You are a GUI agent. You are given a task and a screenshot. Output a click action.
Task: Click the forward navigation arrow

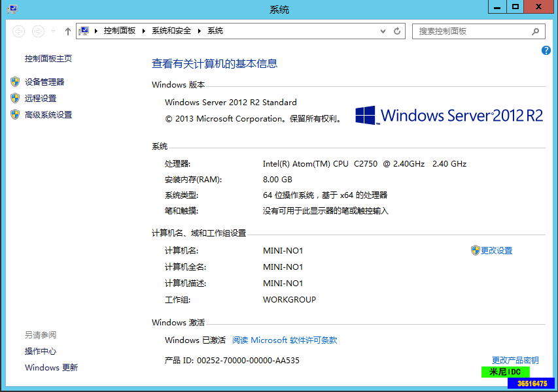pyautogui.click(x=38, y=31)
